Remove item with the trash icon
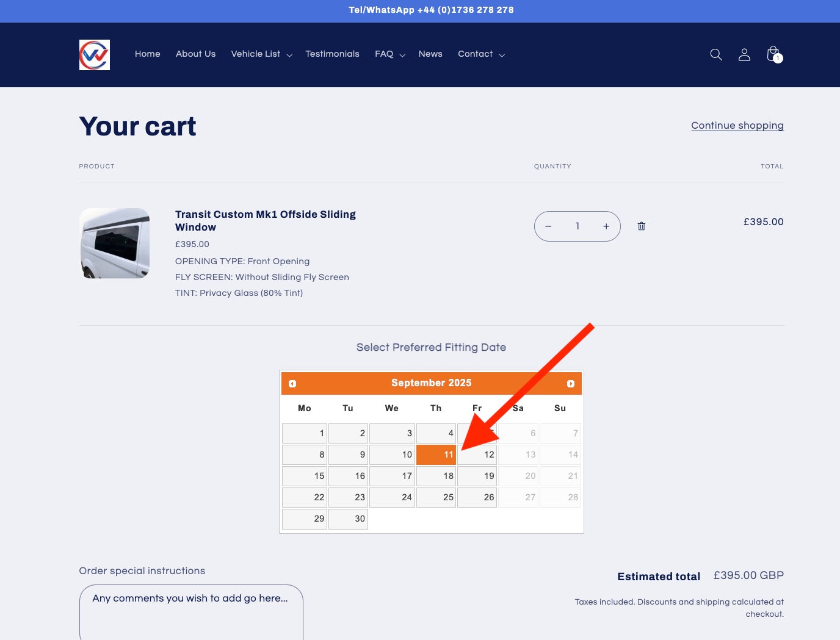The height and width of the screenshot is (640, 840). pyautogui.click(x=642, y=226)
